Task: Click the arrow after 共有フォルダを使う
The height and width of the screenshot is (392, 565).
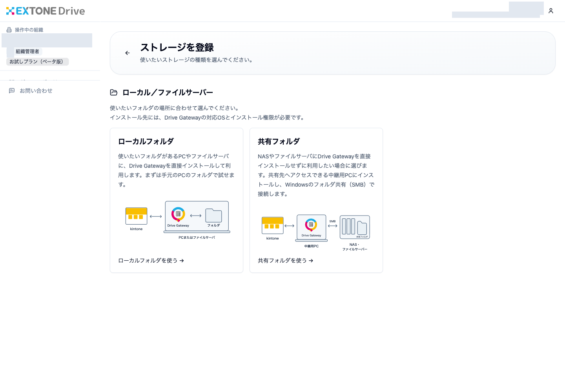Action: tap(311, 261)
